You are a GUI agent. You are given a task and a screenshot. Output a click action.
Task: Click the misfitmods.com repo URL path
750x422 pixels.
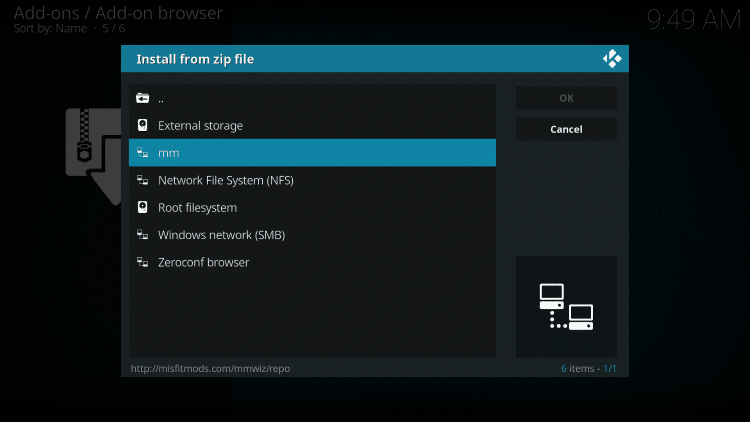pyautogui.click(x=211, y=368)
